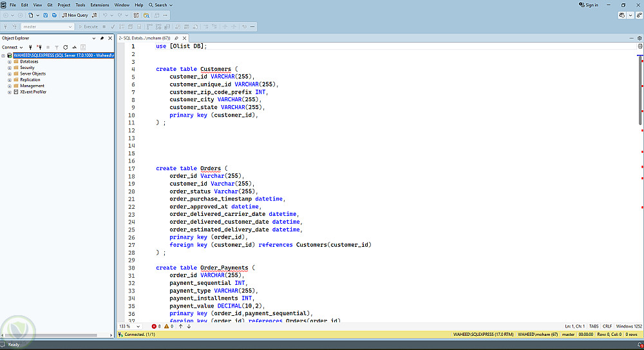Click the Undo icon
Image resolution: width=644 pixels, height=350 pixels.
click(x=105, y=15)
